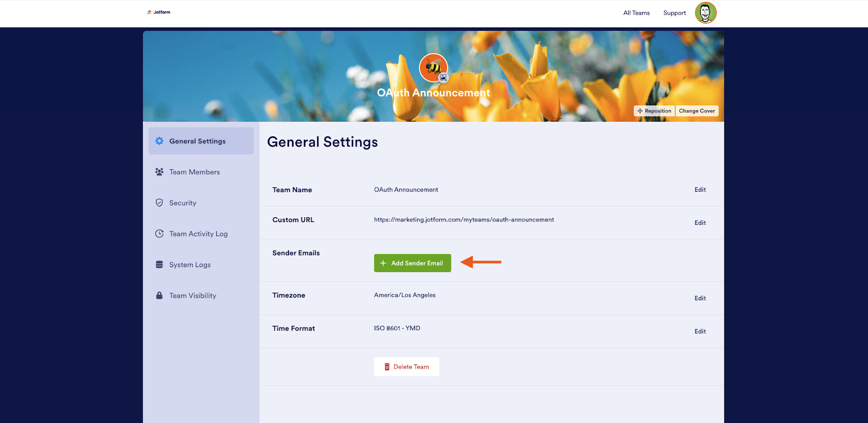The image size is (868, 423).
Task: Click the plus icon on Add Sender Email
Action: tap(383, 263)
